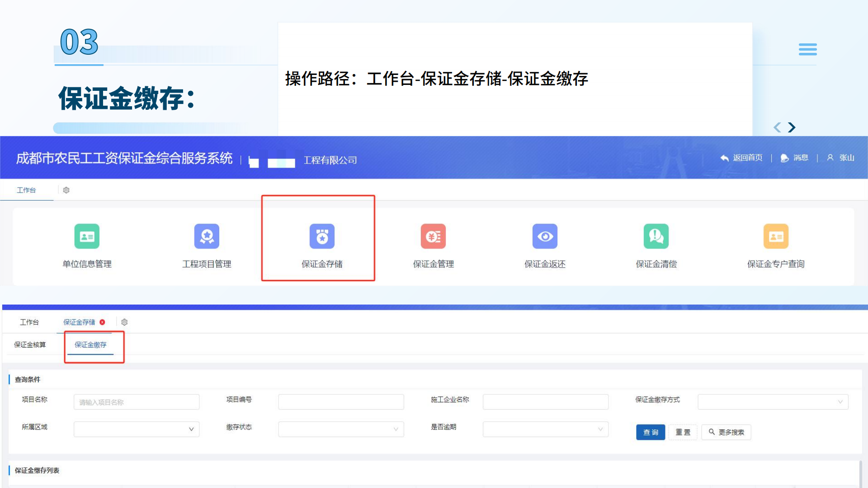Open the 单位信息管理 module icon
This screenshot has height=488, width=868.
point(86,236)
